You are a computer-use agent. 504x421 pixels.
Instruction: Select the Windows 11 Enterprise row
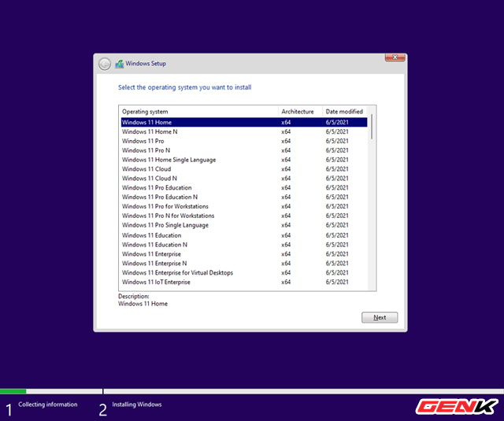point(244,254)
